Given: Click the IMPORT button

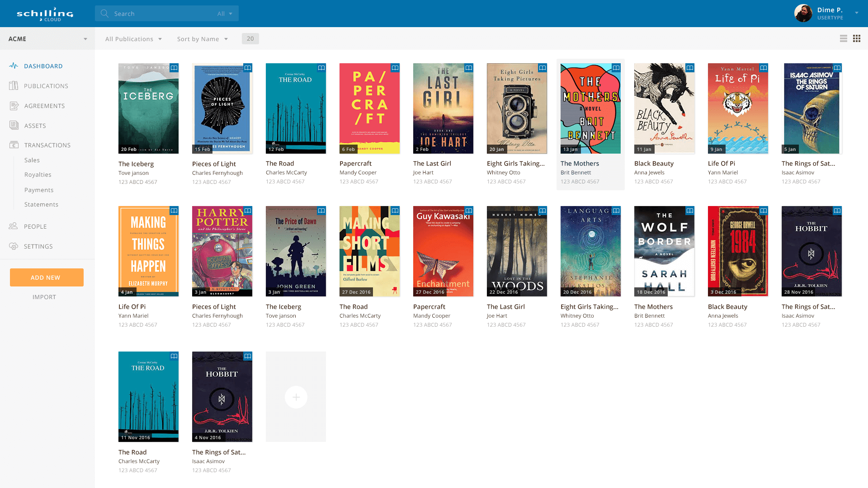Looking at the screenshot, I should click(x=44, y=297).
